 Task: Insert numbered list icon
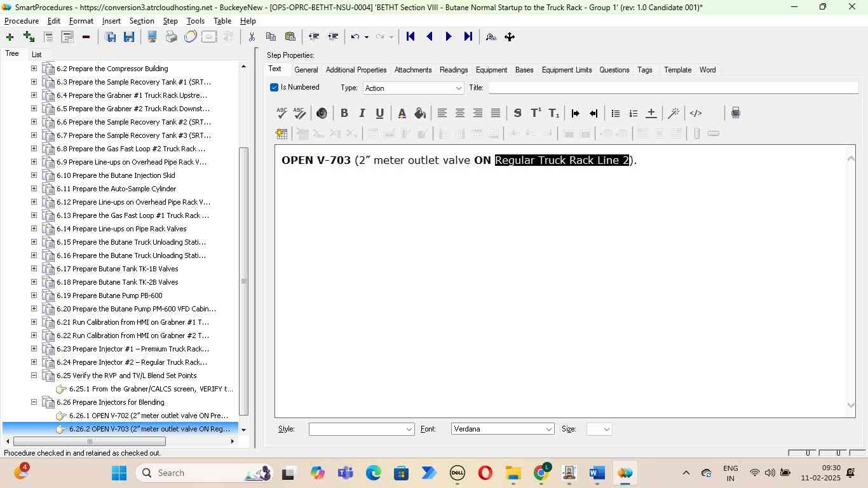(633, 113)
